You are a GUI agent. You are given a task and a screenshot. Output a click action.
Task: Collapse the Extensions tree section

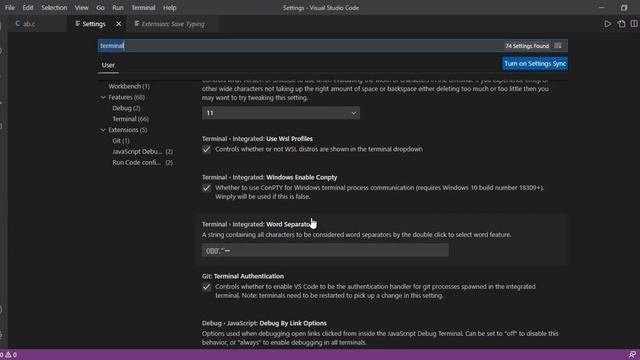coord(103,130)
